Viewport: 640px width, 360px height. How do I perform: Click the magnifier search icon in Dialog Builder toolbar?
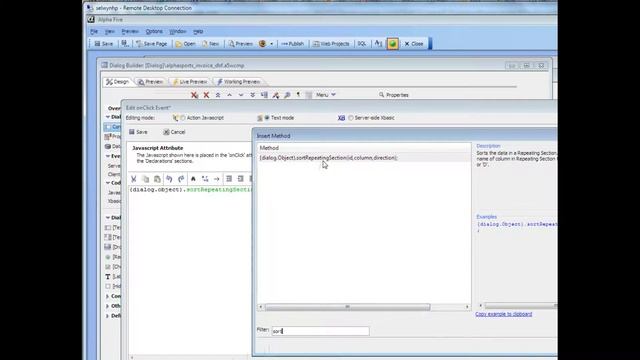tap(287, 95)
